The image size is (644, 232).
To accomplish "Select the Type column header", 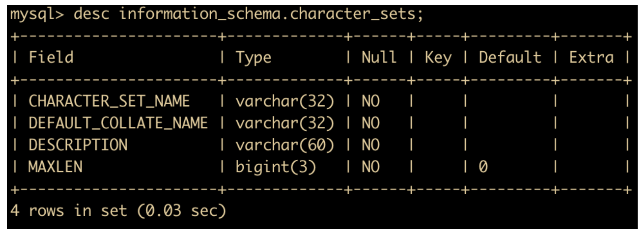I will 253,58.
